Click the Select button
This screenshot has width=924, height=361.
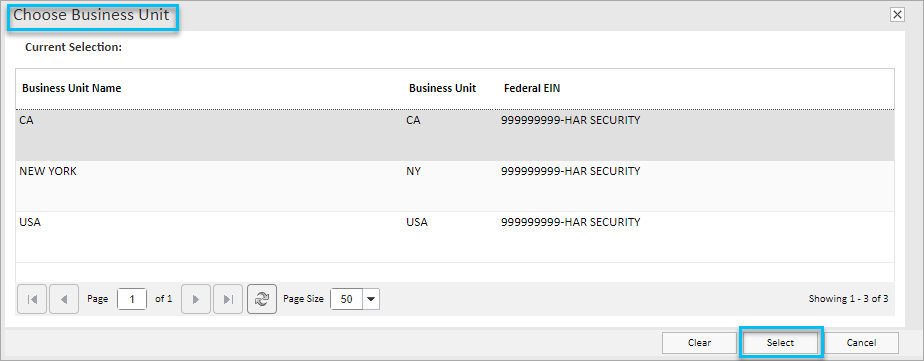tap(781, 343)
